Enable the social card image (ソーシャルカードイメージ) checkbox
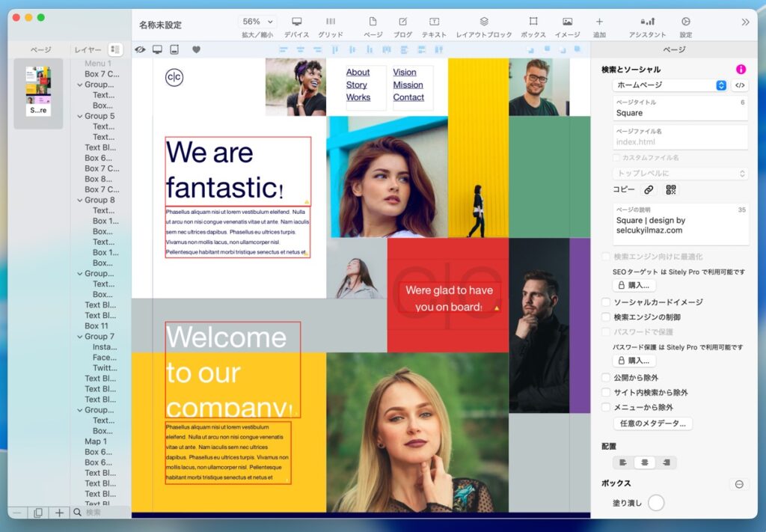The image size is (766, 532). tap(606, 302)
